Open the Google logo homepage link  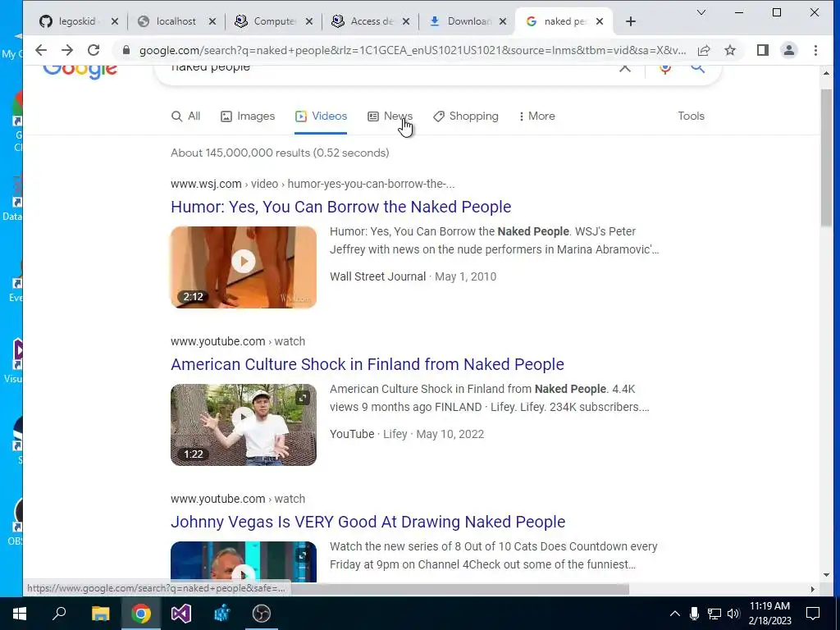(80, 71)
